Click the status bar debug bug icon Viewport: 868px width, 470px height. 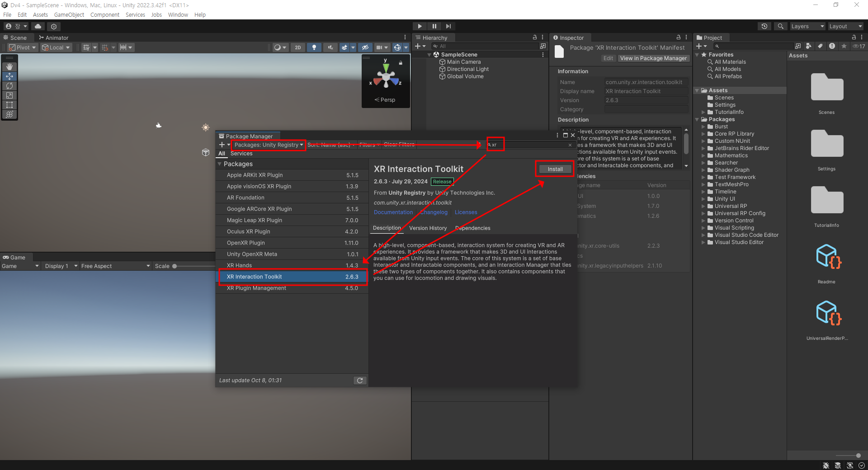pos(826,465)
